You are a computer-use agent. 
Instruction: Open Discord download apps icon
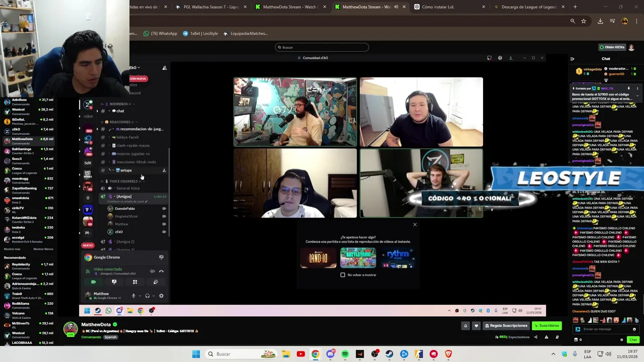511,58
